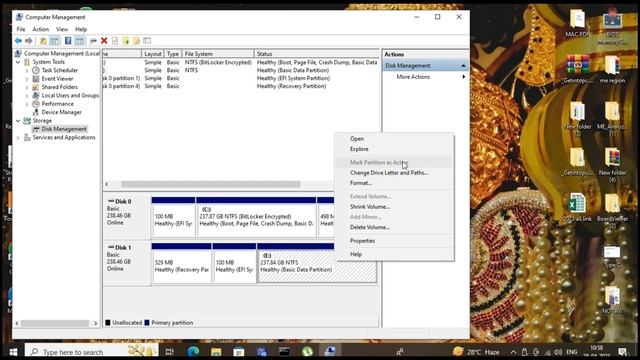Click the taskbar search box
The height and width of the screenshot is (360, 640).
pos(91,351)
